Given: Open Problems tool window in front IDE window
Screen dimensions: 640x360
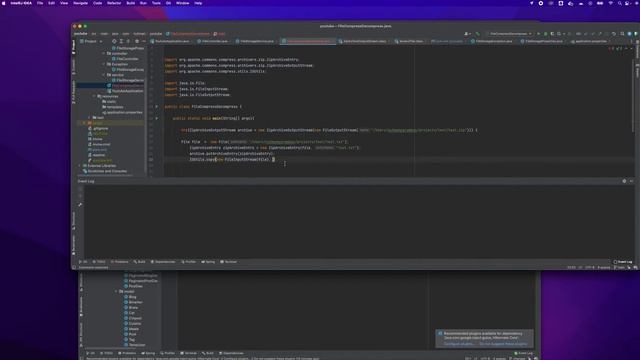Looking at the screenshot, I should pyautogui.click(x=120, y=262).
